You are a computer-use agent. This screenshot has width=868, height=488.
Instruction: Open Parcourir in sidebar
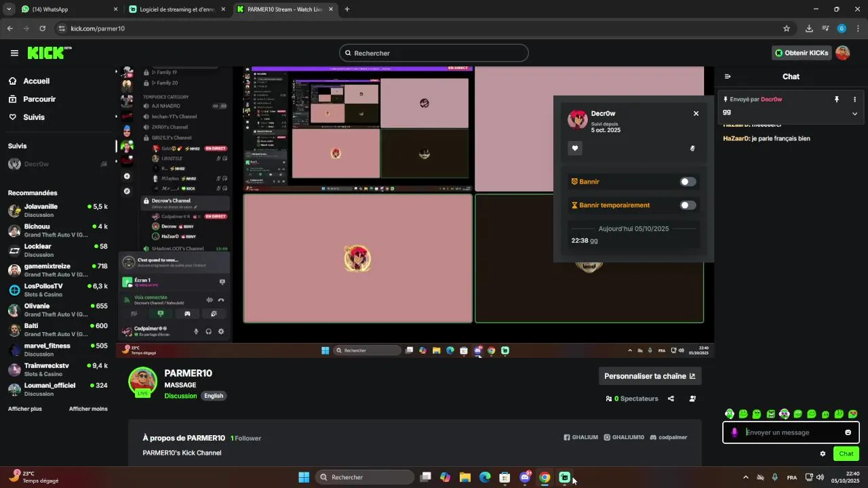pyautogui.click(x=32, y=99)
